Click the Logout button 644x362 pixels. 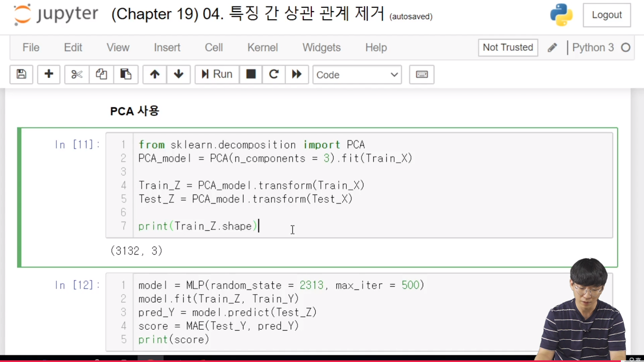click(x=606, y=15)
